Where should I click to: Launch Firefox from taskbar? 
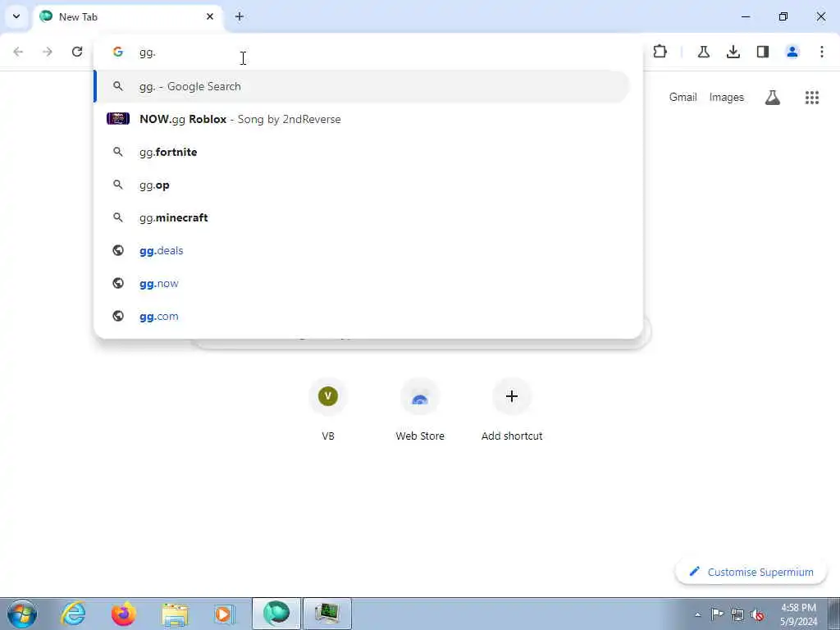(124, 614)
